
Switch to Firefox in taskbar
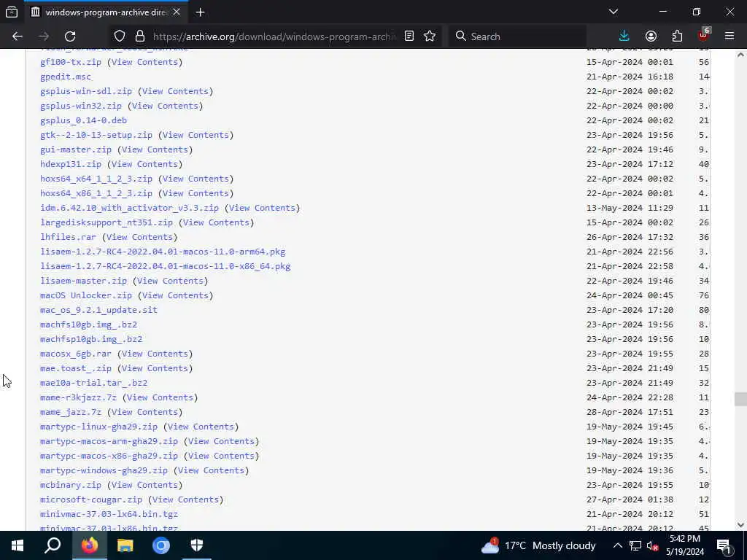point(90,545)
